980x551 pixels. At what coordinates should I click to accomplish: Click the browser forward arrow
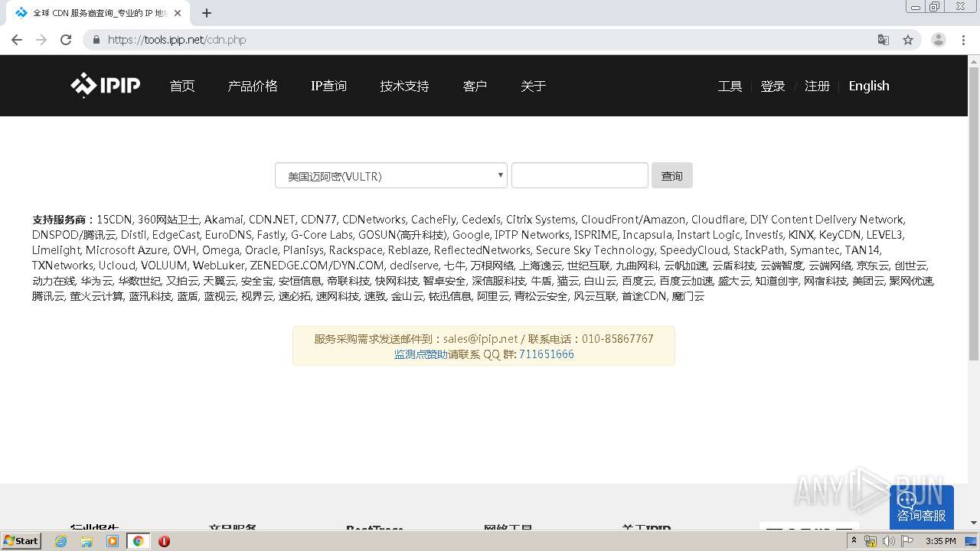coord(41,40)
